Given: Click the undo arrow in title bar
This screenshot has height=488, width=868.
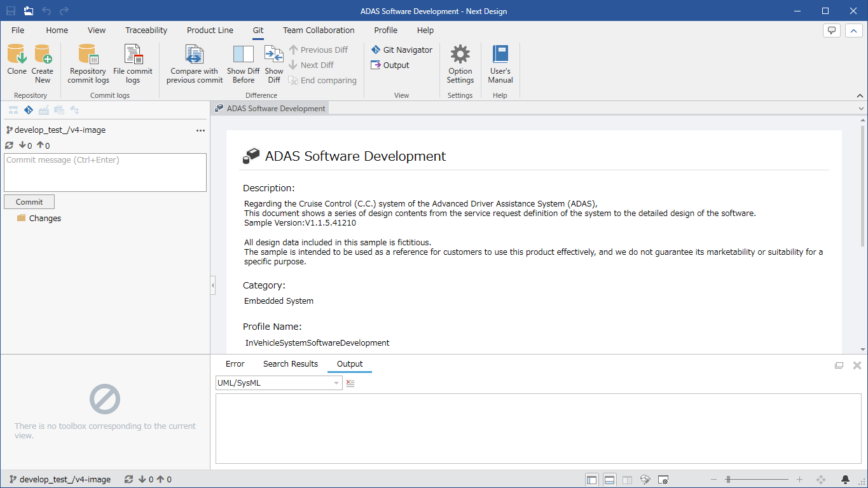Looking at the screenshot, I should click(x=46, y=11).
